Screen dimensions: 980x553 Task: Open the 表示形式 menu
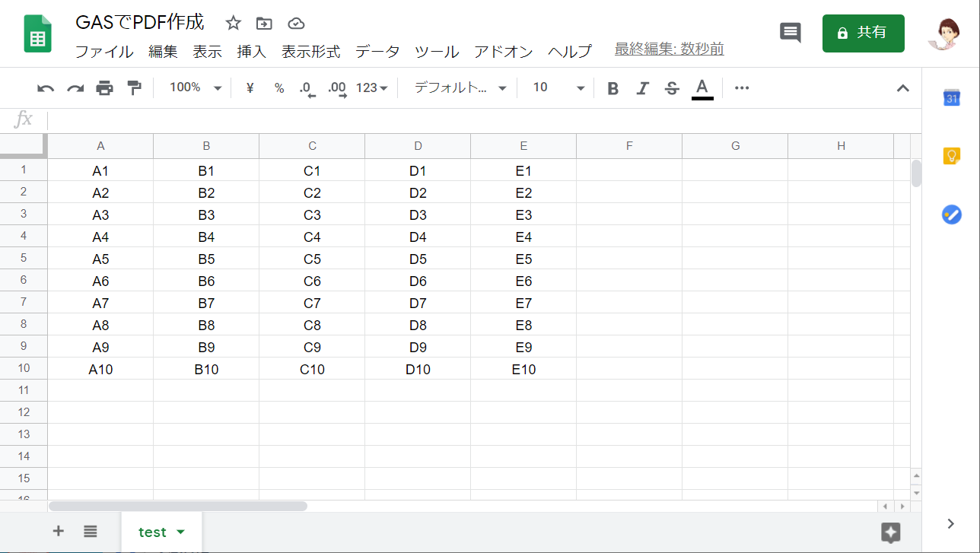pyautogui.click(x=310, y=51)
